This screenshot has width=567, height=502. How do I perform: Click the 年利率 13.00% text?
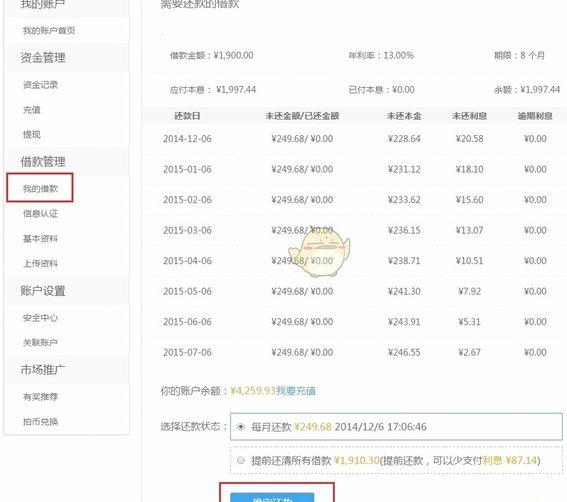pos(381,55)
